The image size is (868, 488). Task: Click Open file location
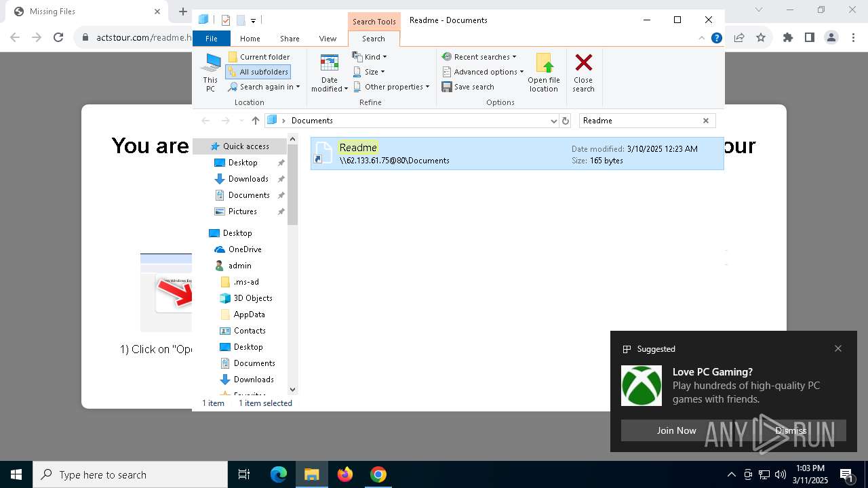point(544,73)
